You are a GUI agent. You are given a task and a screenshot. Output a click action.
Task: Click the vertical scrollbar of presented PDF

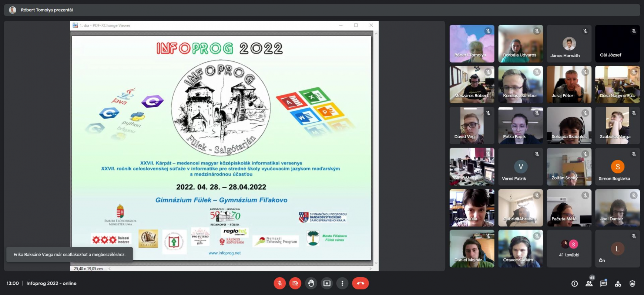[x=376, y=148]
